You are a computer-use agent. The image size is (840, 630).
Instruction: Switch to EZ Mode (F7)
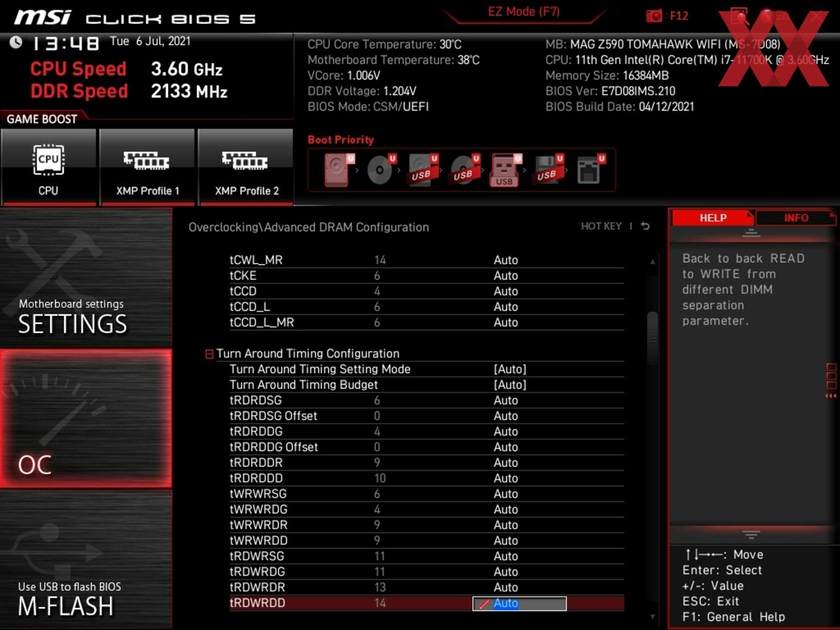pos(524,11)
